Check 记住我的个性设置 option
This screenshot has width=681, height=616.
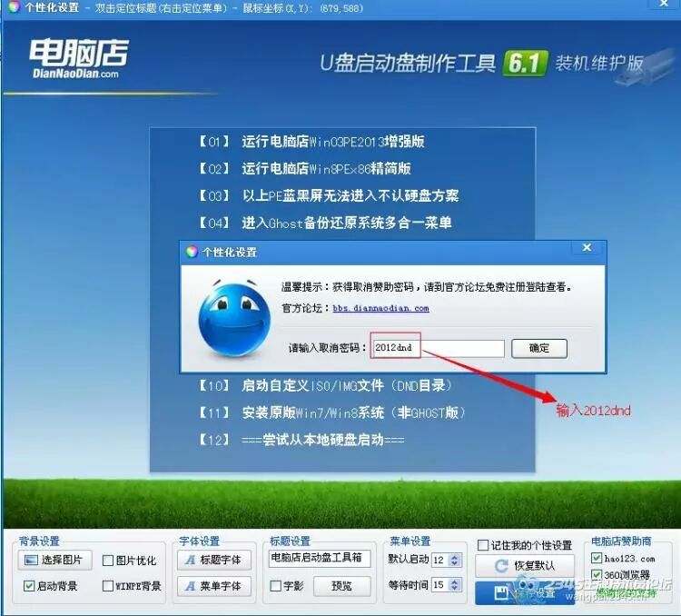click(x=482, y=545)
